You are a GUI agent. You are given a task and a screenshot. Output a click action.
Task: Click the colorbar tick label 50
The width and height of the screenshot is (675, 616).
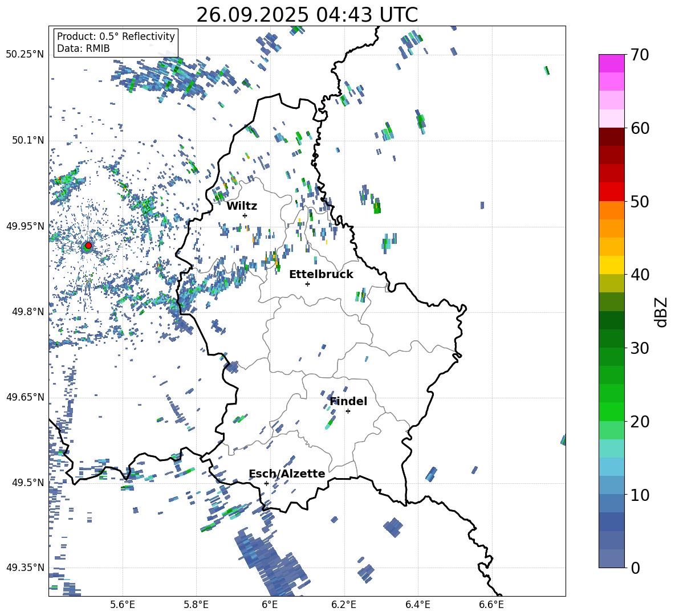pyautogui.click(x=640, y=201)
